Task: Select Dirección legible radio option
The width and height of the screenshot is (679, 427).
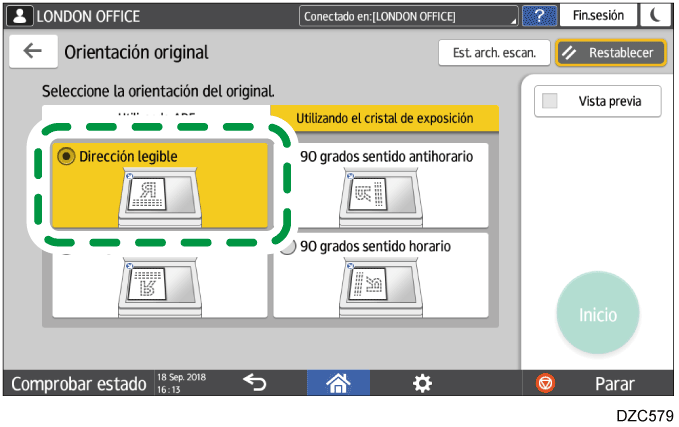Action: [160, 185]
